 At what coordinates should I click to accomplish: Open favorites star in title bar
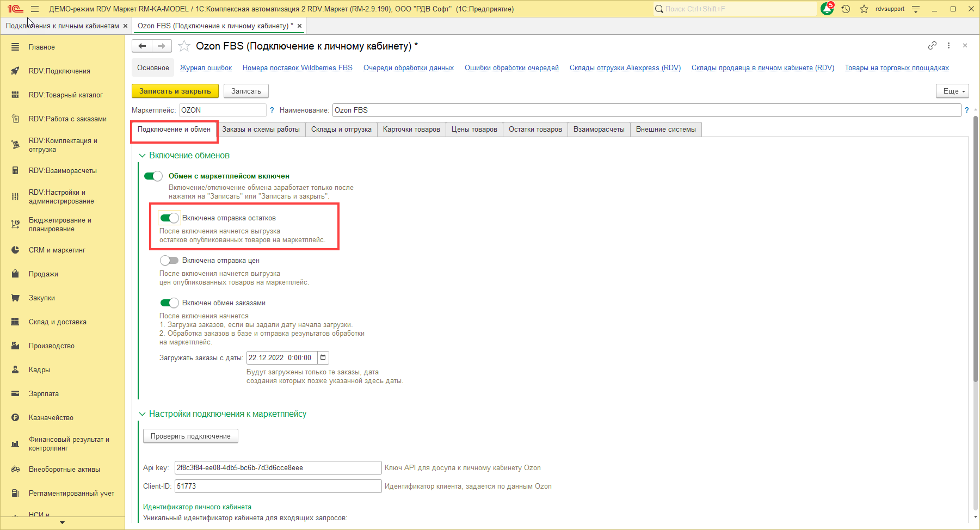pos(864,9)
